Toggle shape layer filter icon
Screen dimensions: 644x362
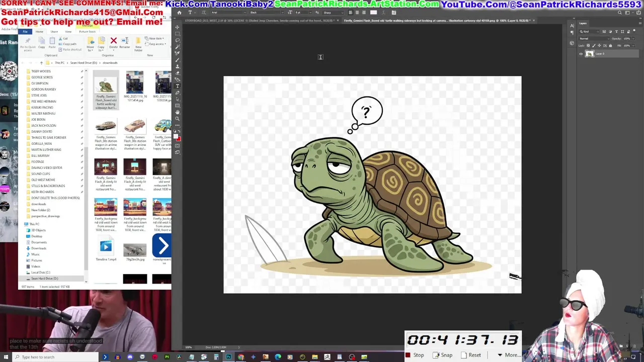click(x=622, y=32)
